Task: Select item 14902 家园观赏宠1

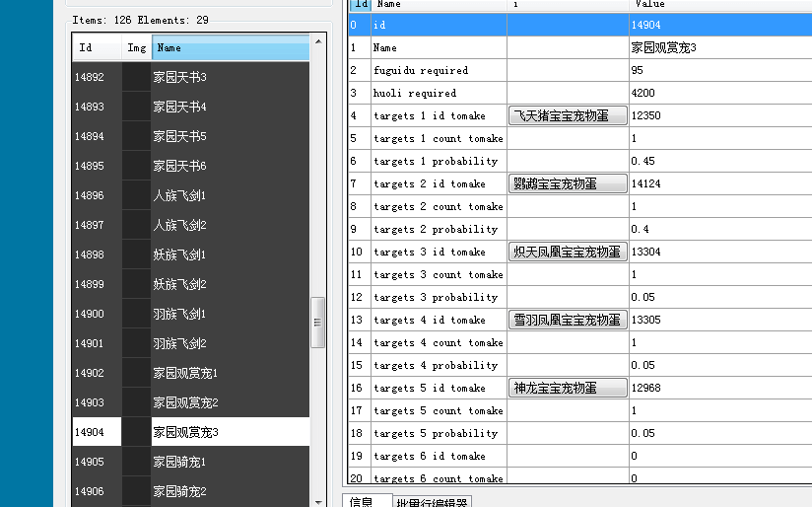Action: point(191,373)
